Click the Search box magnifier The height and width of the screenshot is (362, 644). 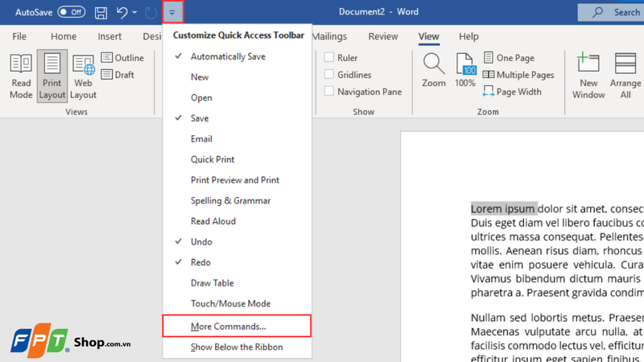click(x=597, y=12)
